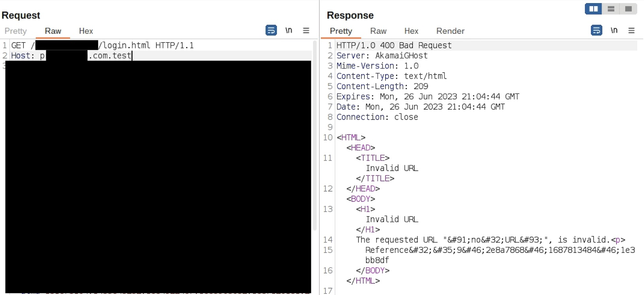Open the Render tab in Response panel

(450, 31)
